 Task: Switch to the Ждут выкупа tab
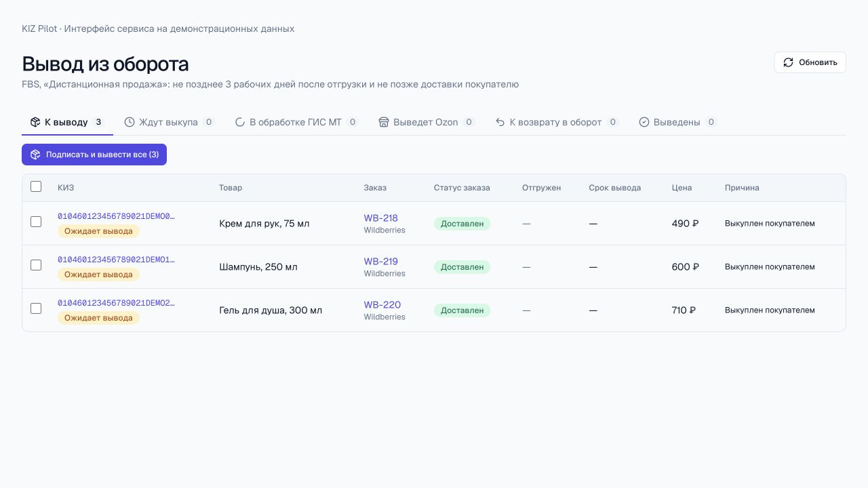click(170, 122)
